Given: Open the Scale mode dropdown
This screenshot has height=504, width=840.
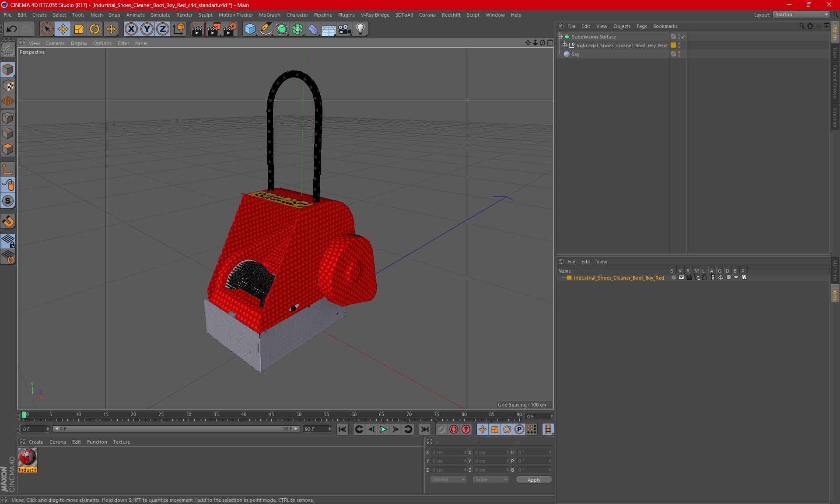Looking at the screenshot, I should [491, 479].
